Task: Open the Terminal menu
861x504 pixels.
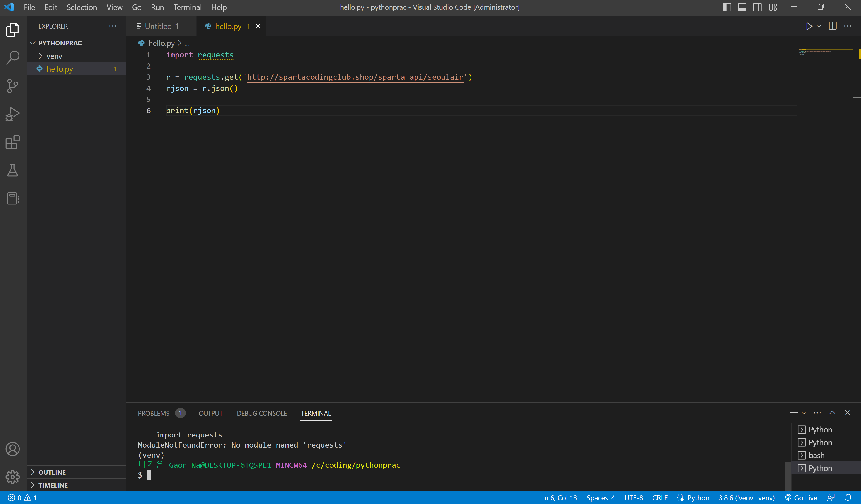Action: [188, 7]
